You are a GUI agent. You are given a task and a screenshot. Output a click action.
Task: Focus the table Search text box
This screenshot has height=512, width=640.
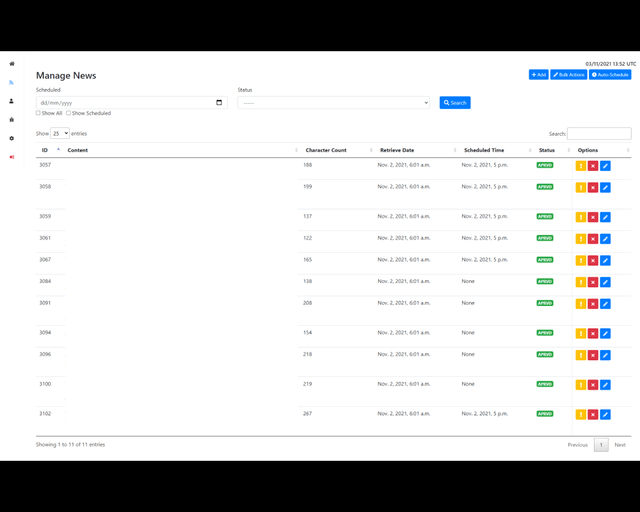click(x=599, y=133)
